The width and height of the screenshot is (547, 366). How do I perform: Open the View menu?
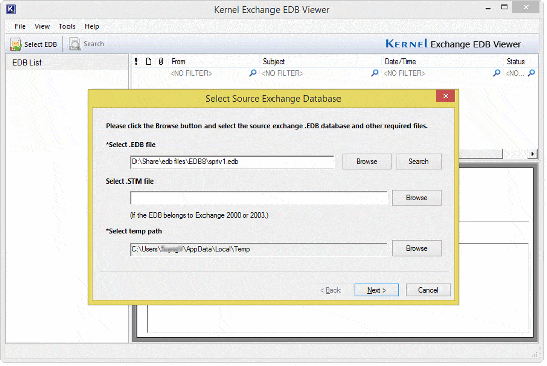click(42, 27)
